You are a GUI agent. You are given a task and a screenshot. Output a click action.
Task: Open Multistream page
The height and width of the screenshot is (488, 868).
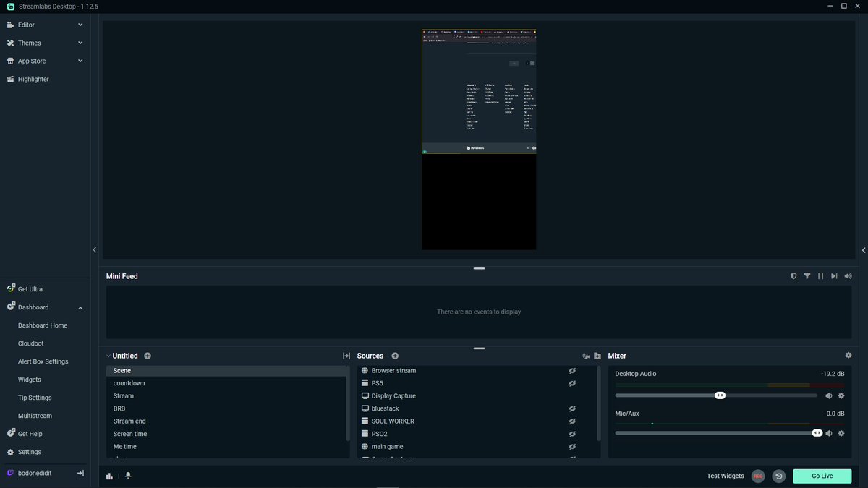[x=35, y=416]
